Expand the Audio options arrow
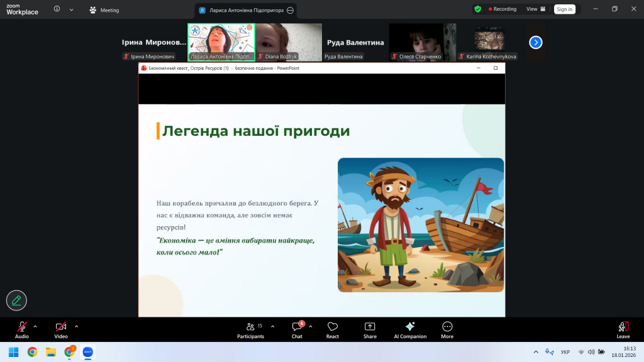644x362 pixels. [x=35, y=326]
